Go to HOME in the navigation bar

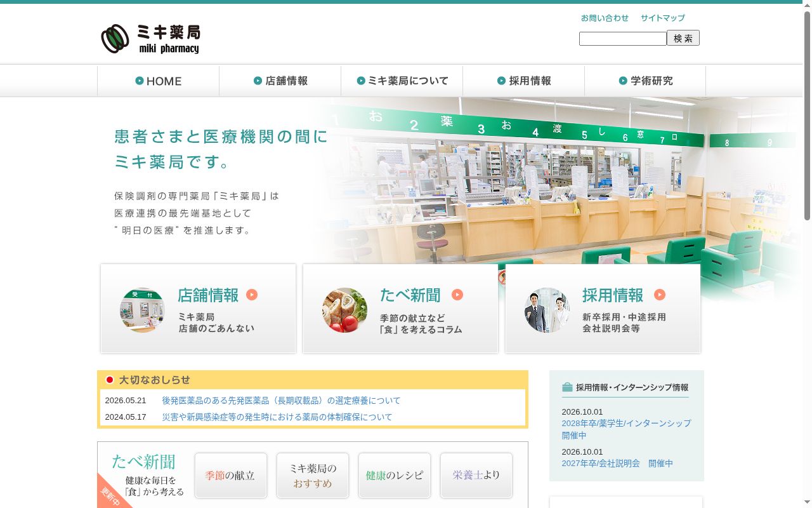[x=158, y=81]
